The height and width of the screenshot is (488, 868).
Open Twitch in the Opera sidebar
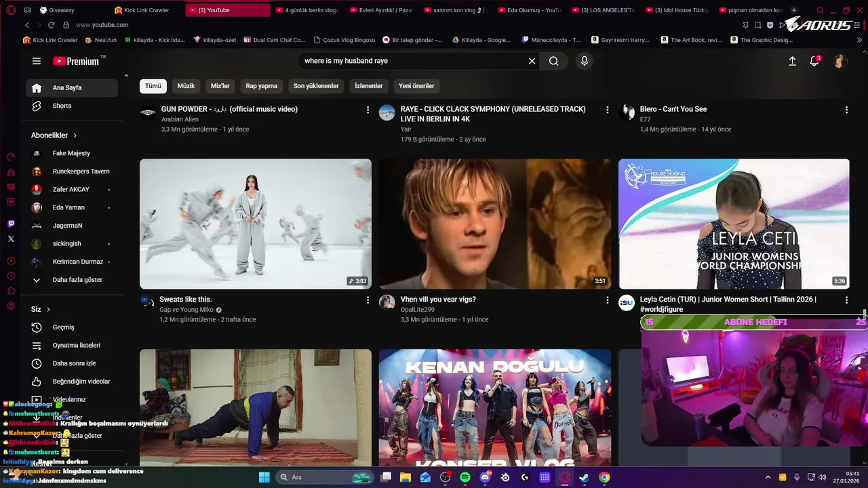point(11,224)
